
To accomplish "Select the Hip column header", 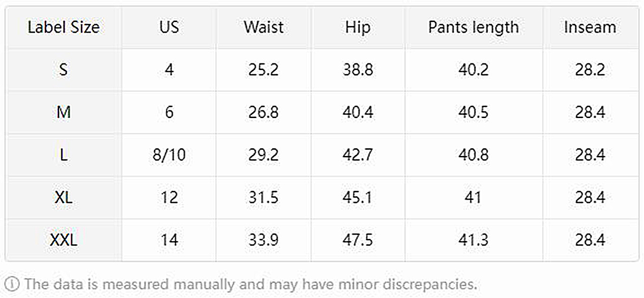I will (358, 27).
